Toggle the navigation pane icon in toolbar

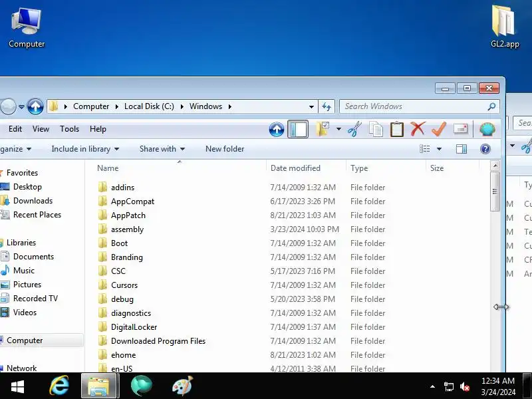(x=298, y=129)
